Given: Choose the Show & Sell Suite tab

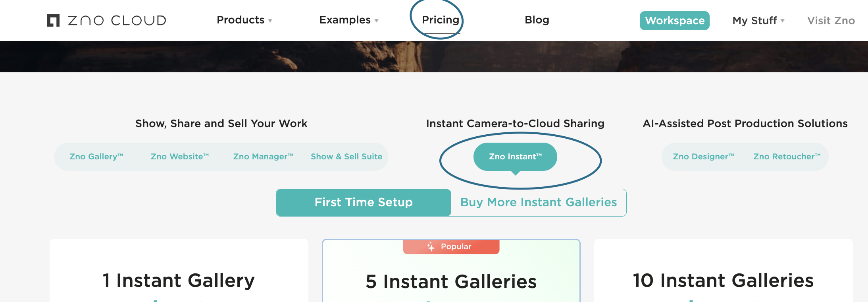Looking at the screenshot, I should (x=346, y=157).
